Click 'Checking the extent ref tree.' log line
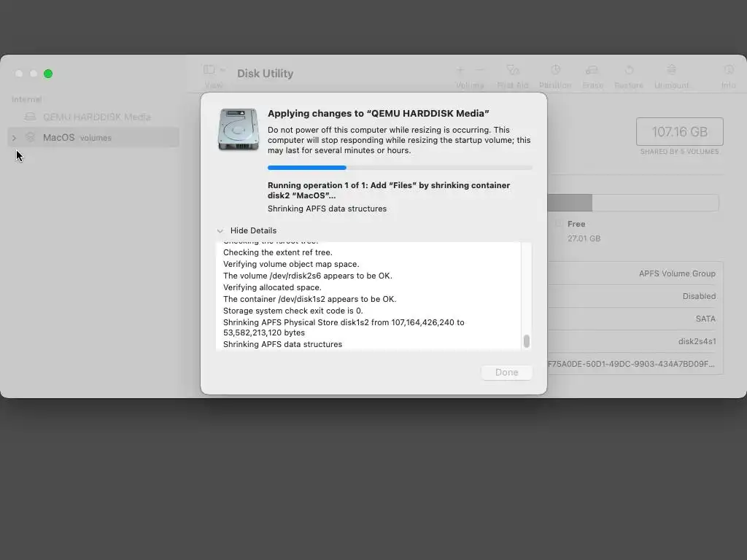The width and height of the screenshot is (747, 560). [278, 252]
